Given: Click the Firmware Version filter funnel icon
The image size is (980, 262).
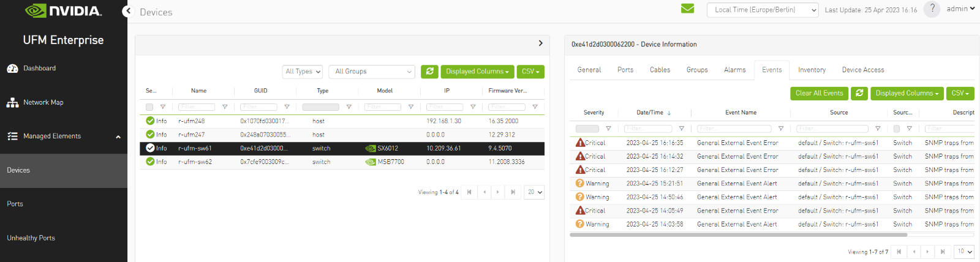Looking at the screenshot, I should coord(535,107).
